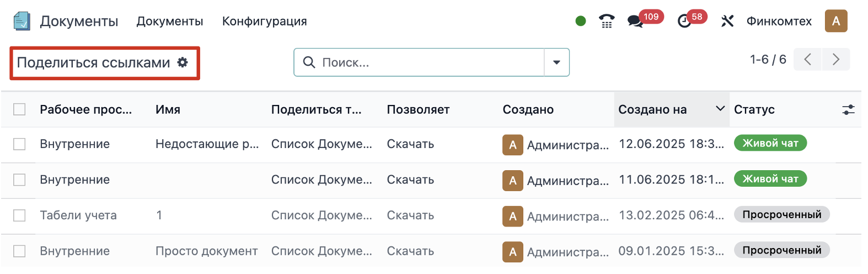Check the Просто документ row checkbox
Viewport: 868px width, 274px height.
click(x=19, y=251)
